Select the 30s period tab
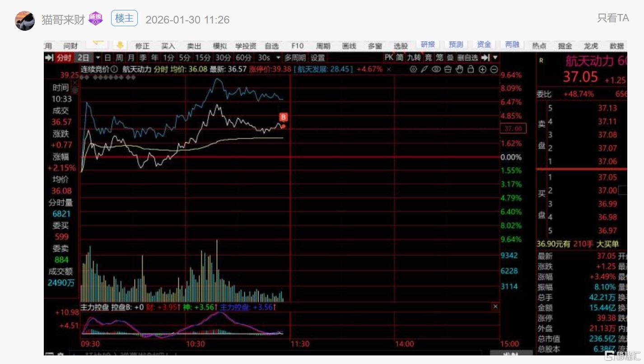 pos(264,58)
